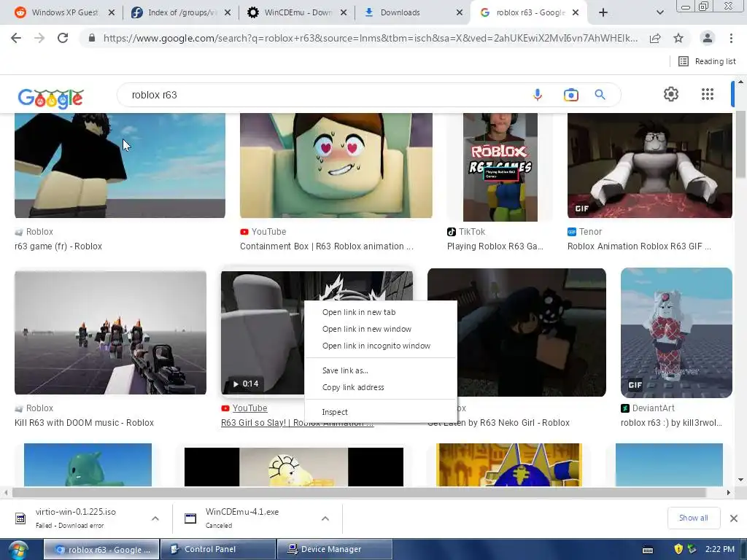The height and width of the screenshot is (560, 747).
Task: Play the 0:14 video thumbnail
Action: coord(262,333)
